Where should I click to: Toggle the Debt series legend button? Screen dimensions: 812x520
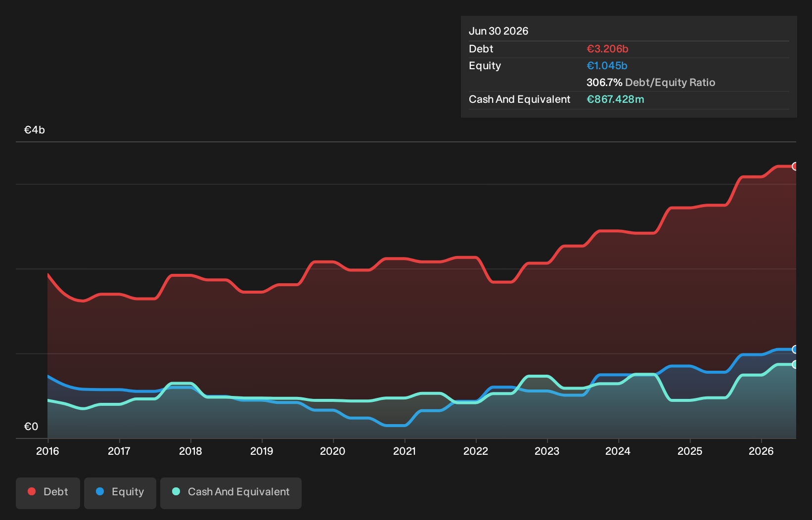pos(48,493)
